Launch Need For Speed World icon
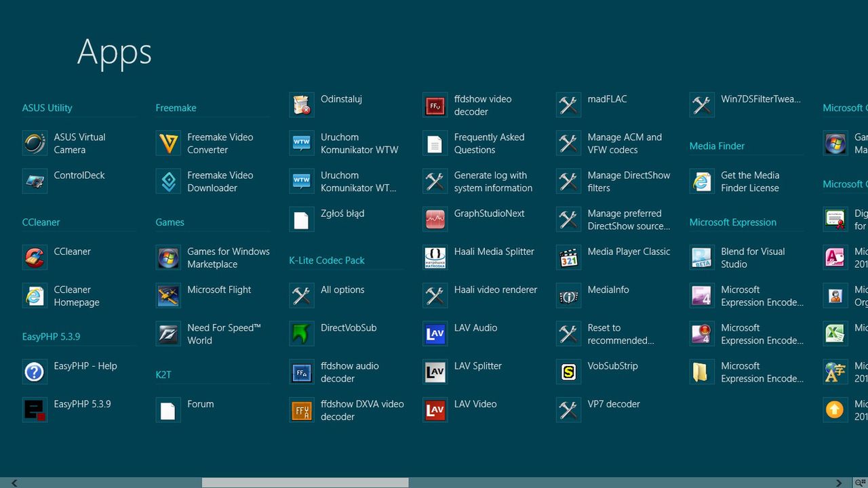Image resolution: width=868 pixels, height=488 pixels. tap(168, 333)
